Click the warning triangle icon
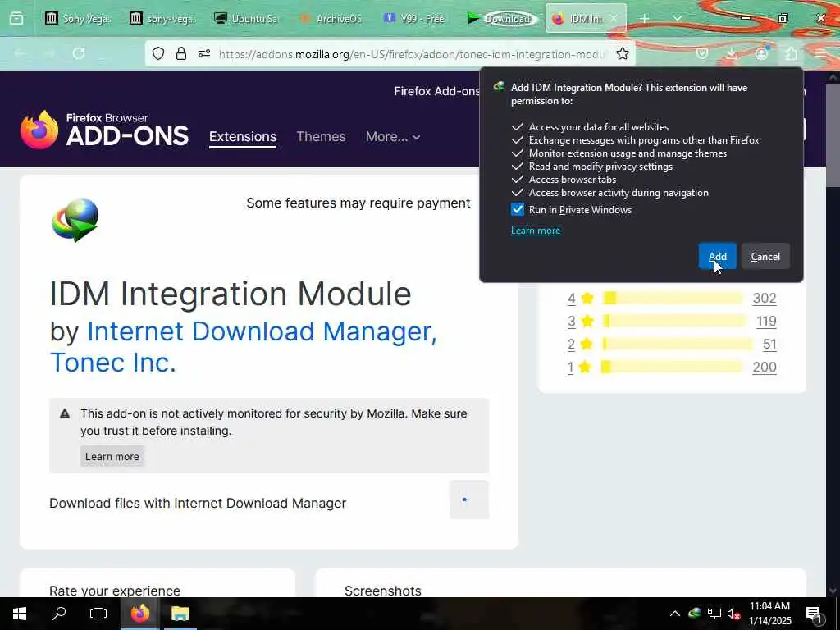 [65, 413]
